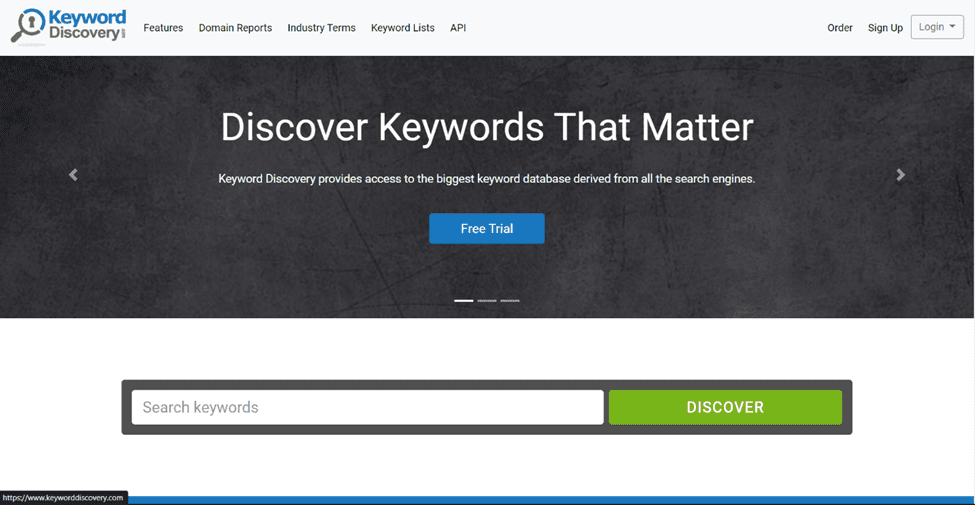
Task: Click the Sign Up link
Action: point(885,28)
